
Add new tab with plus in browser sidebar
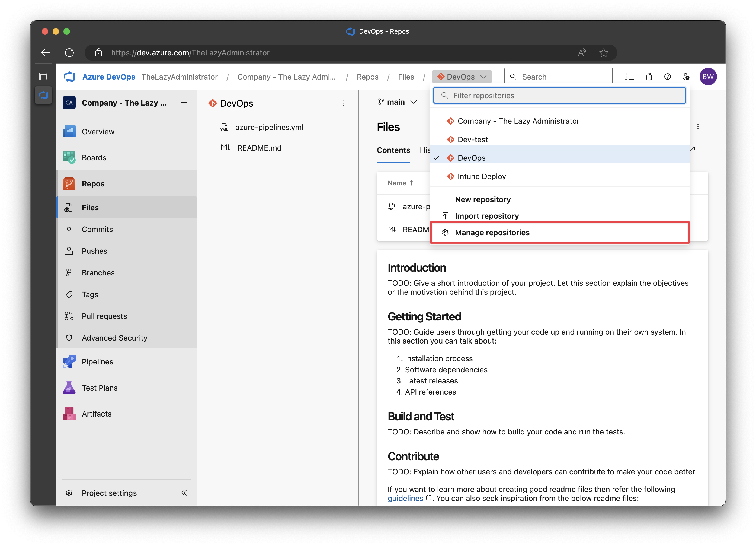coord(43,117)
